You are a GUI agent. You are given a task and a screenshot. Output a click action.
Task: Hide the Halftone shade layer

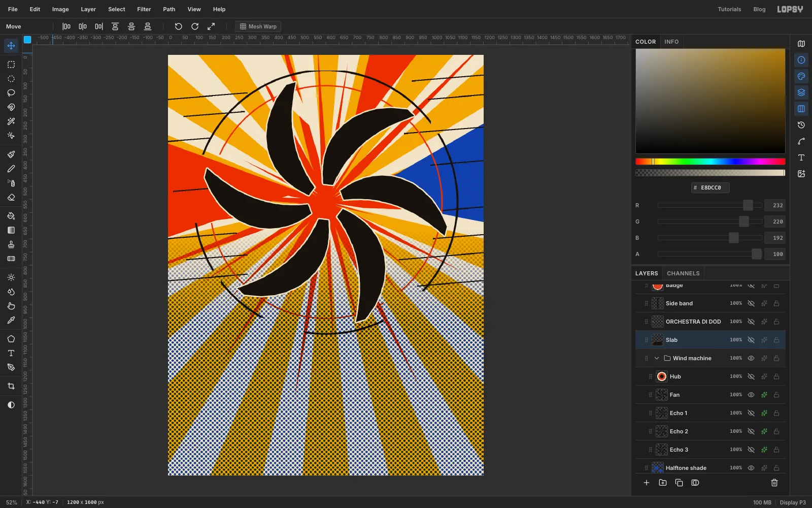[751, 468]
